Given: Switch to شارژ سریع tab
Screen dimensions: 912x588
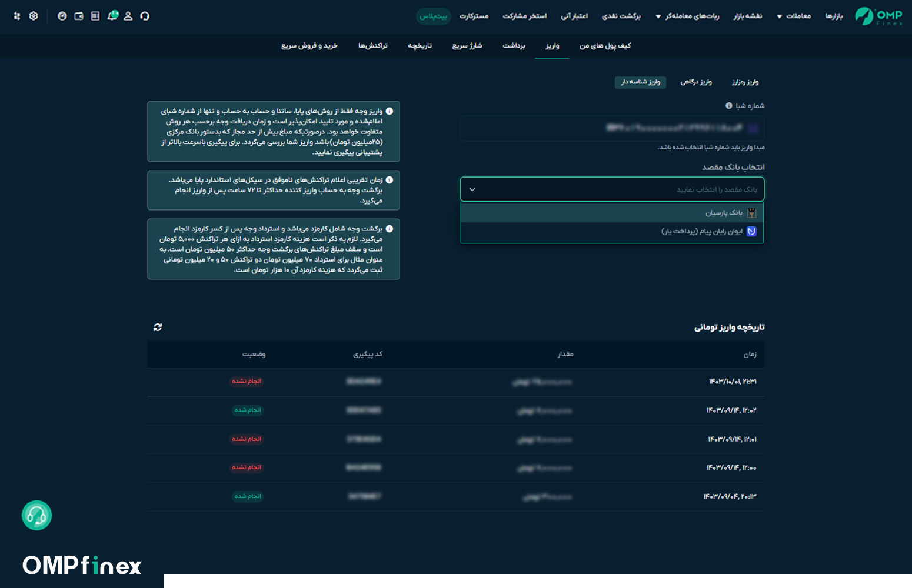Looking at the screenshot, I should pyautogui.click(x=467, y=45).
